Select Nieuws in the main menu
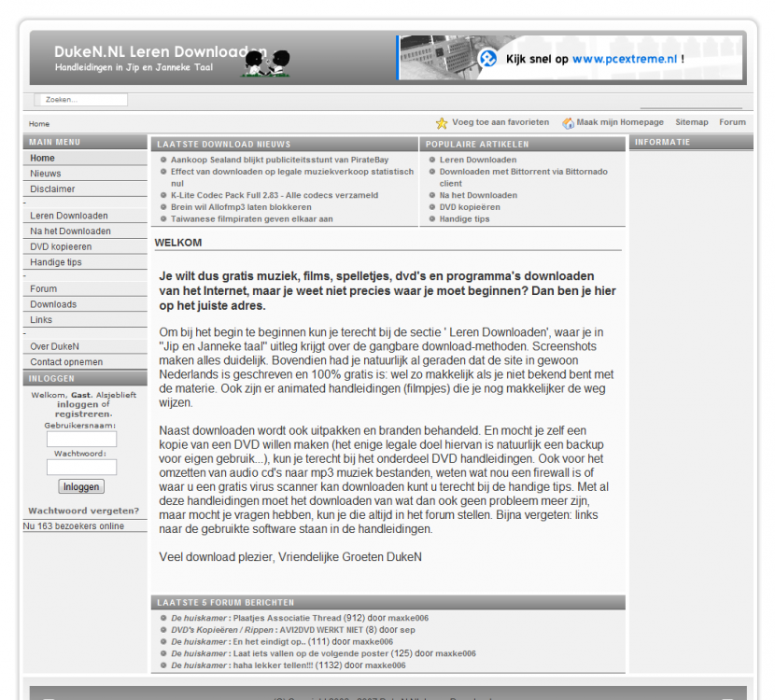 point(46,174)
